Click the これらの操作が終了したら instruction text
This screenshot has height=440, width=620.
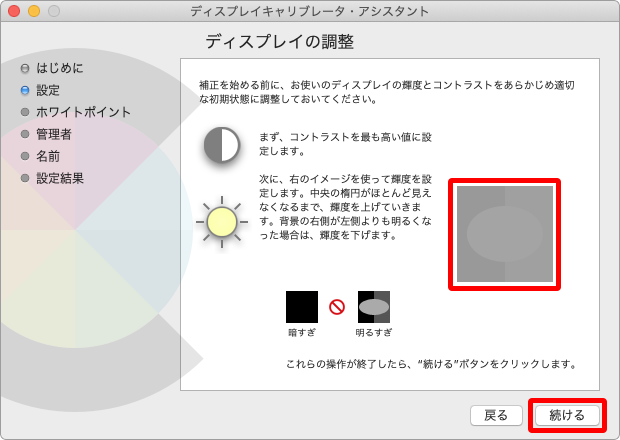[431, 364]
